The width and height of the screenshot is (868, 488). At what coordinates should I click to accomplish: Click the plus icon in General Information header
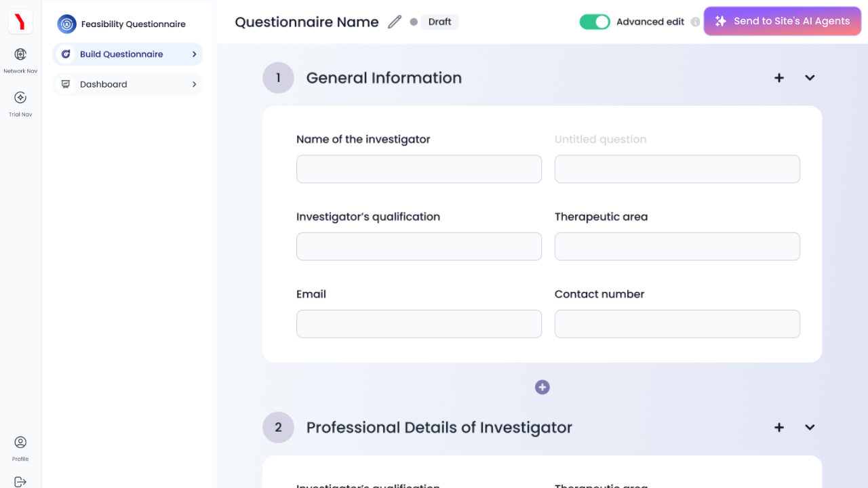pos(779,78)
